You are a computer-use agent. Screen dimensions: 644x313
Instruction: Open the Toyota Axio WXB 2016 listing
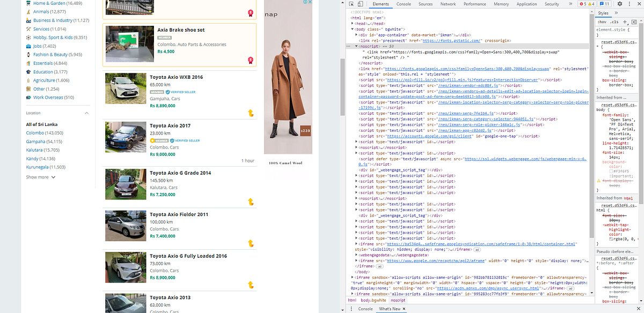(176, 77)
